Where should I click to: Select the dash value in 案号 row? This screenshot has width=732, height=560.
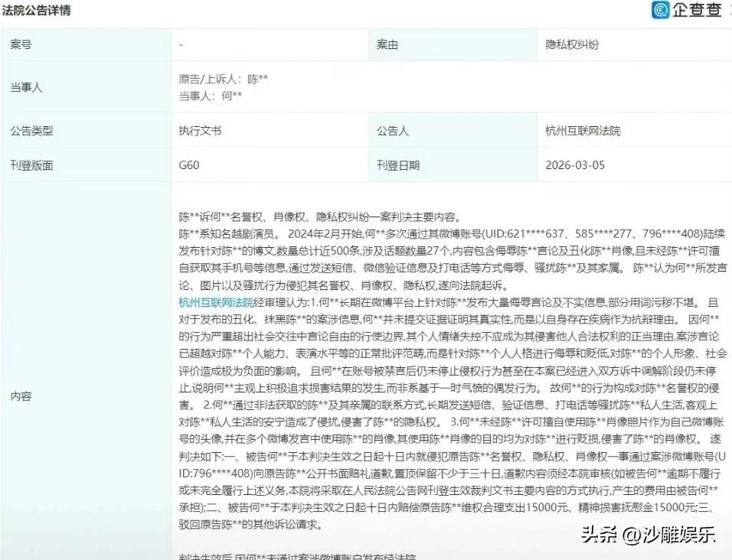click(181, 45)
